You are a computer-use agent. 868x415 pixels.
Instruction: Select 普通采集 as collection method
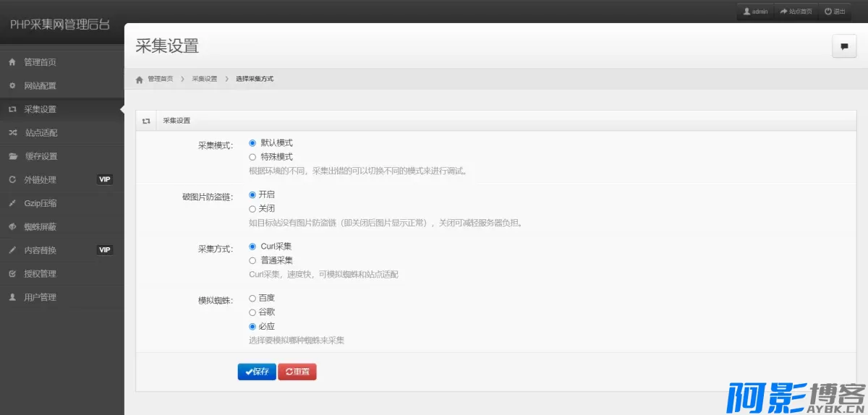tap(252, 260)
